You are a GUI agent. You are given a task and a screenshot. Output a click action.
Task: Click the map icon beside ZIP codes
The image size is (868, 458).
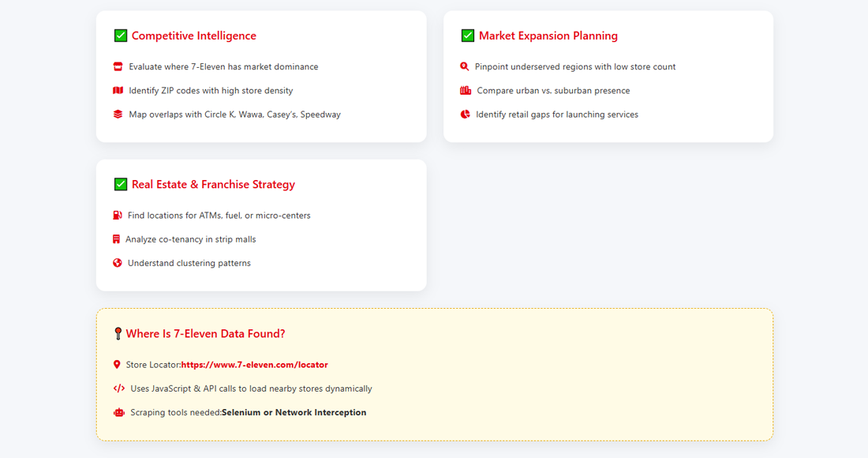118,91
